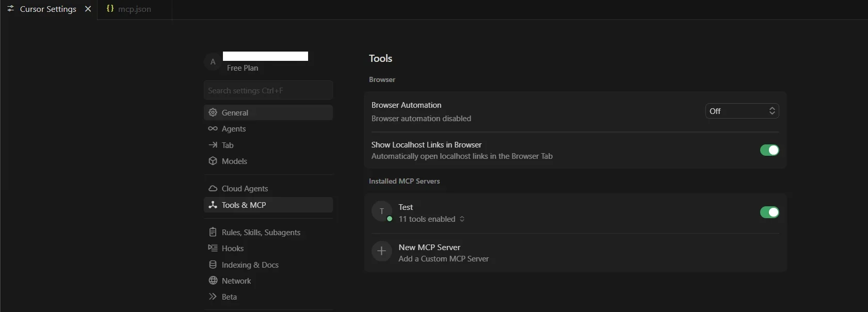
Task: Add a Custom MCP Server
Action: (443, 259)
